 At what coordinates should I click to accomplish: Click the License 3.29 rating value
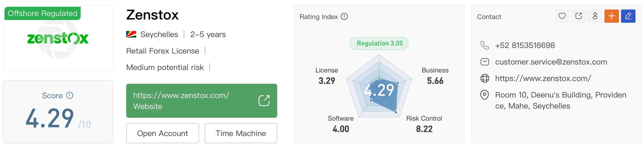pyautogui.click(x=327, y=81)
